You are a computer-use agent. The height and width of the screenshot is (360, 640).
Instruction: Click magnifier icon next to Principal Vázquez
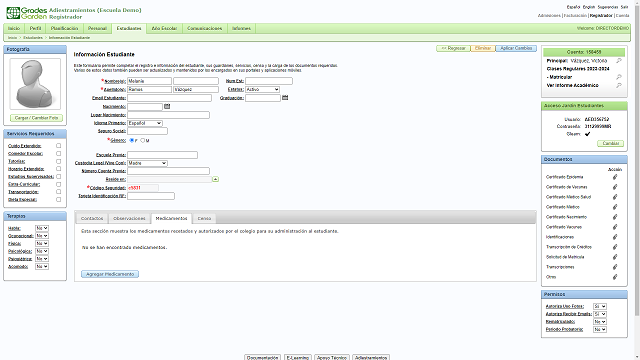pos(619,61)
